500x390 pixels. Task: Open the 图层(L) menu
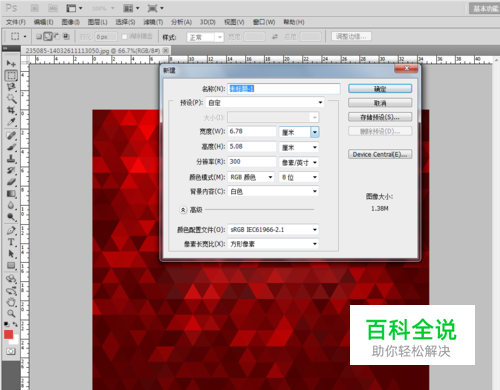click(97, 22)
